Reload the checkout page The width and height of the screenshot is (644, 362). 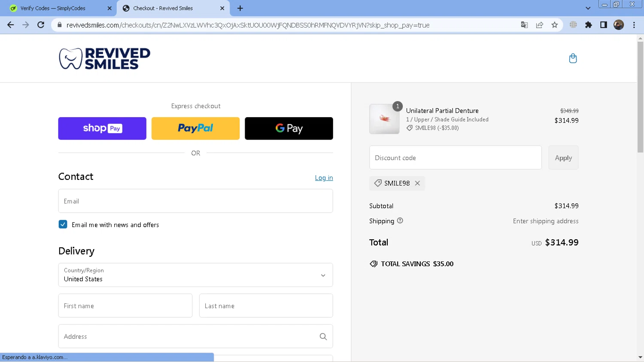click(41, 25)
